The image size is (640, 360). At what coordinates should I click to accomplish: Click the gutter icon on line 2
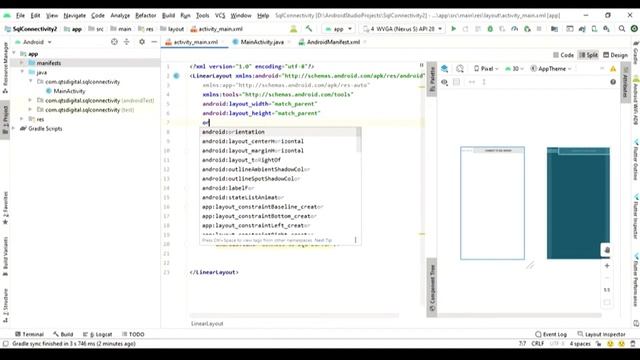pos(176,76)
